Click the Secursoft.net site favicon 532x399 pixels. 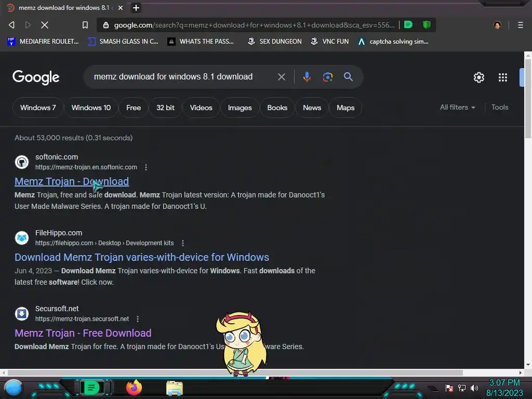22,313
